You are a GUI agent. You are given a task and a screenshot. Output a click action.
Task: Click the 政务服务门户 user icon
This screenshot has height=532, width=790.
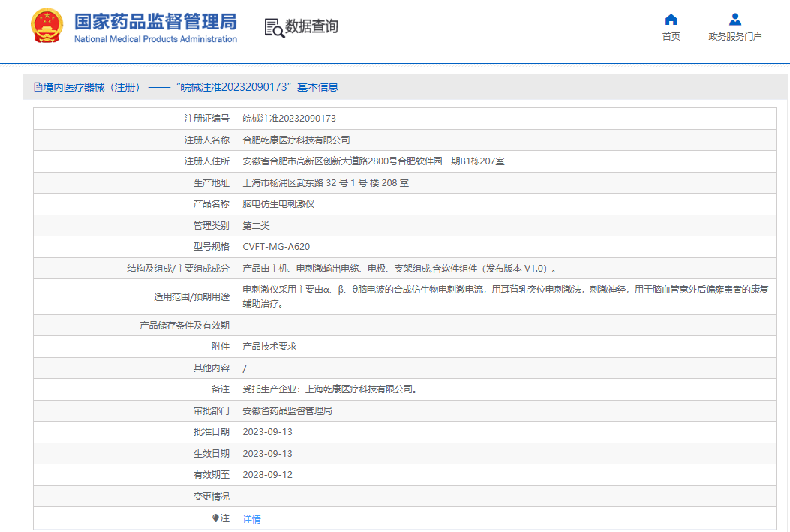[x=735, y=20]
